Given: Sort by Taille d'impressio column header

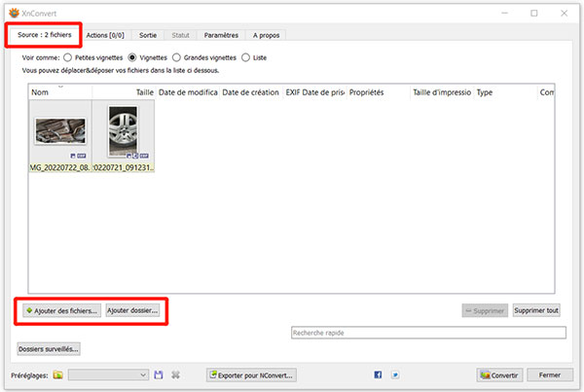Looking at the screenshot, I should [x=443, y=92].
